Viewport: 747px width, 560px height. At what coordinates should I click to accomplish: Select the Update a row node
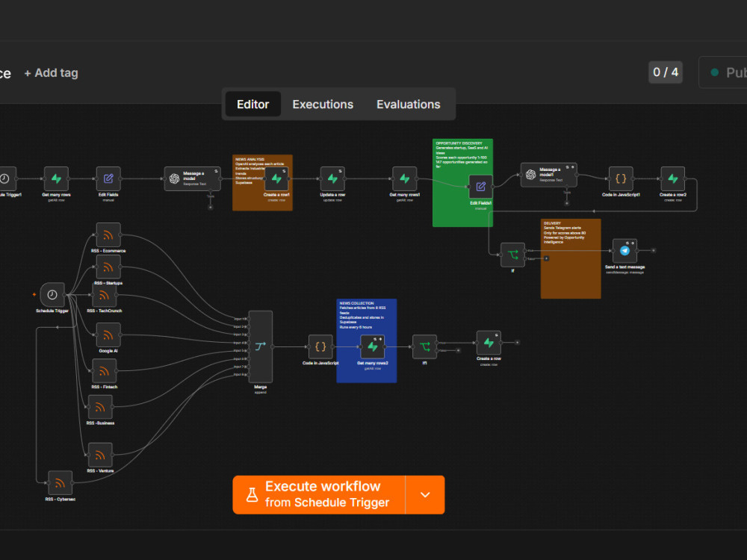pyautogui.click(x=332, y=178)
